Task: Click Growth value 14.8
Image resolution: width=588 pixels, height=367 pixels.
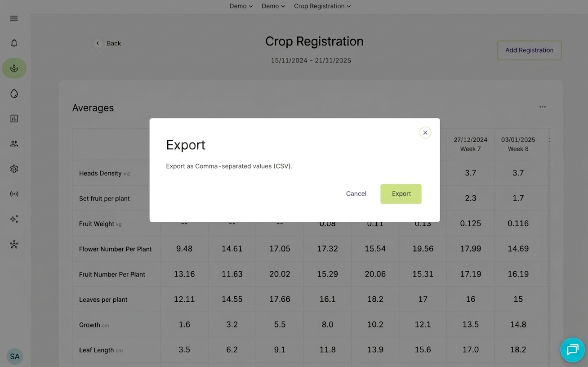Action: (518, 324)
